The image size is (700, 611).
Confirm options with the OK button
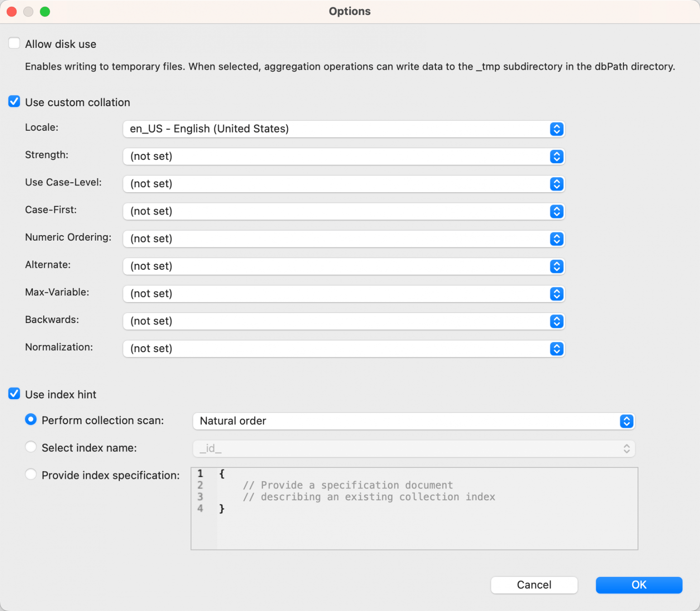point(638,585)
